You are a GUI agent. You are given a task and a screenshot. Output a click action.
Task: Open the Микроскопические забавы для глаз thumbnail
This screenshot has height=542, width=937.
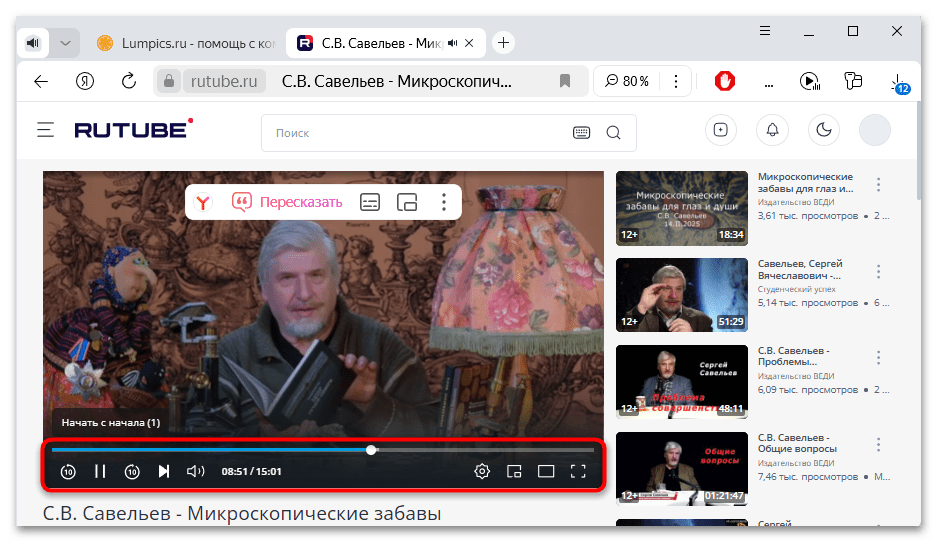[x=682, y=209]
